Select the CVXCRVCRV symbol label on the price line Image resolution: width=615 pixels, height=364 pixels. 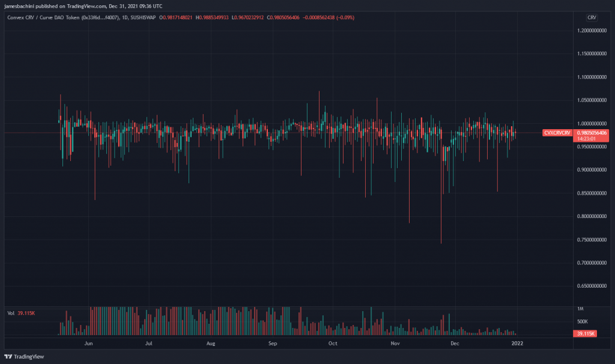(557, 133)
